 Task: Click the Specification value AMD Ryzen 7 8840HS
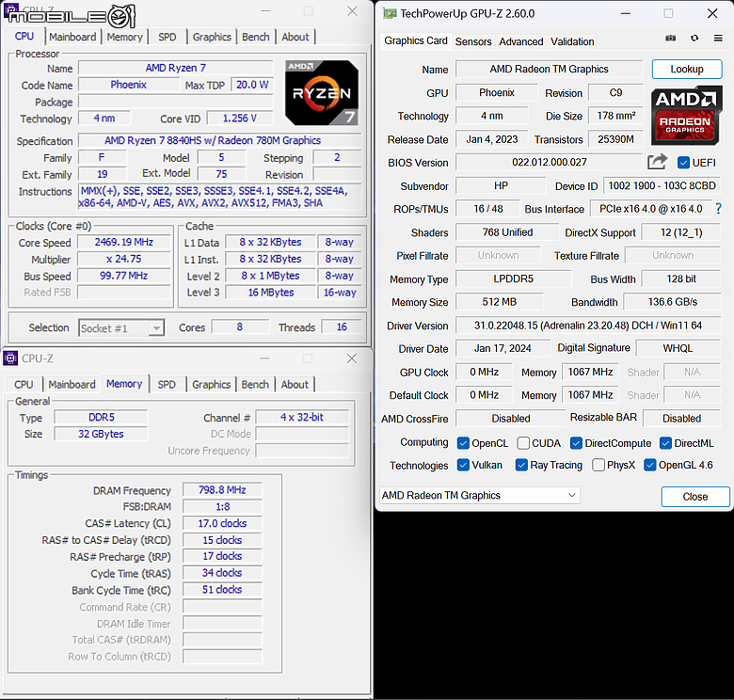219,140
